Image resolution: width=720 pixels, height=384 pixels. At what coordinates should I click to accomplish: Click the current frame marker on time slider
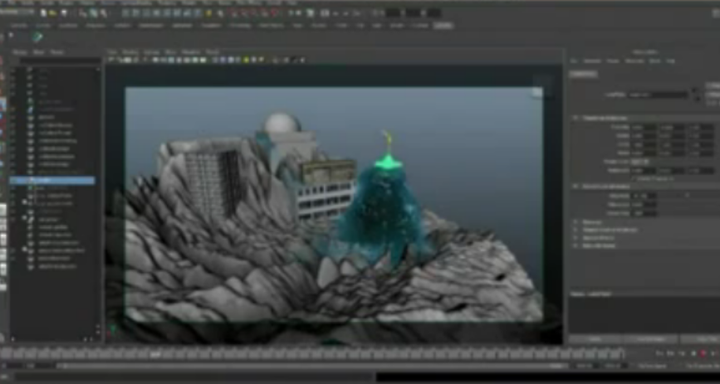155,354
